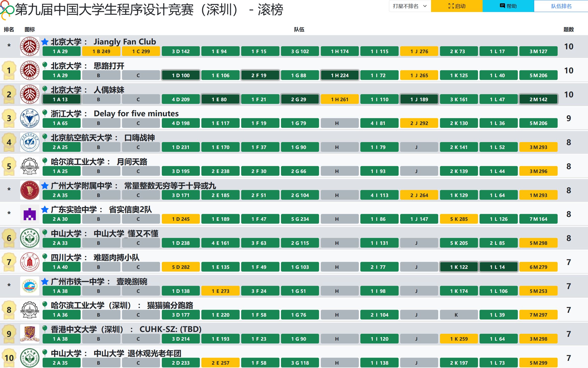The height and width of the screenshot is (368, 588).
Task: Click yellow cell '1 H 261' of 人偶妹妹
Action: (340, 99)
